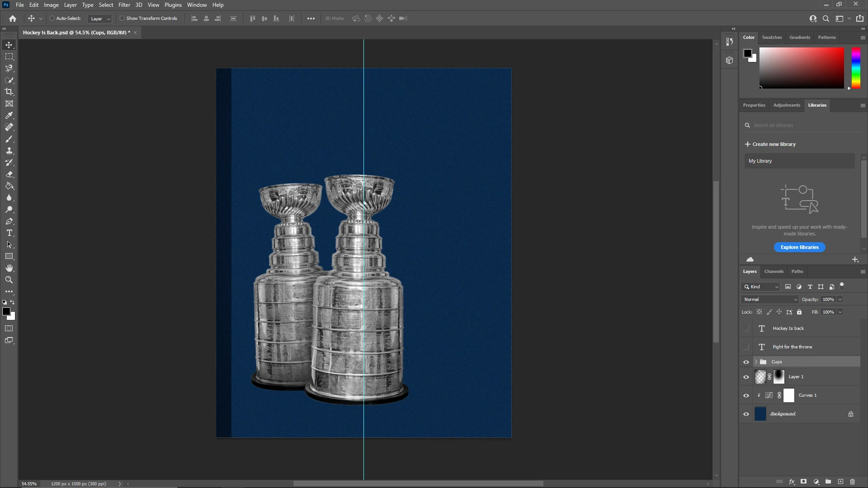Click the Explore libraries button
868x488 pixels.
(799, 247)
